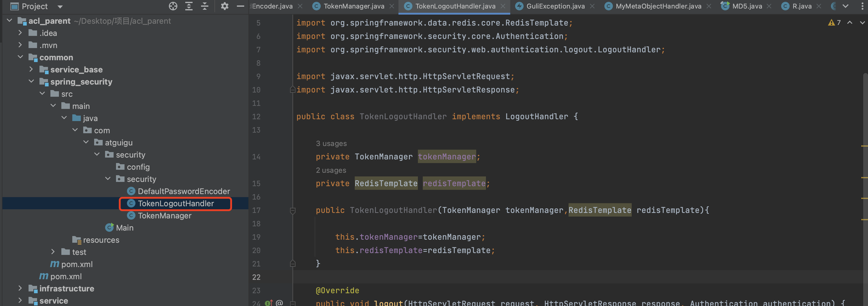Click the Collapse All icon in Project panel
This screenshot has width=868, height=306.
[204, 6]
